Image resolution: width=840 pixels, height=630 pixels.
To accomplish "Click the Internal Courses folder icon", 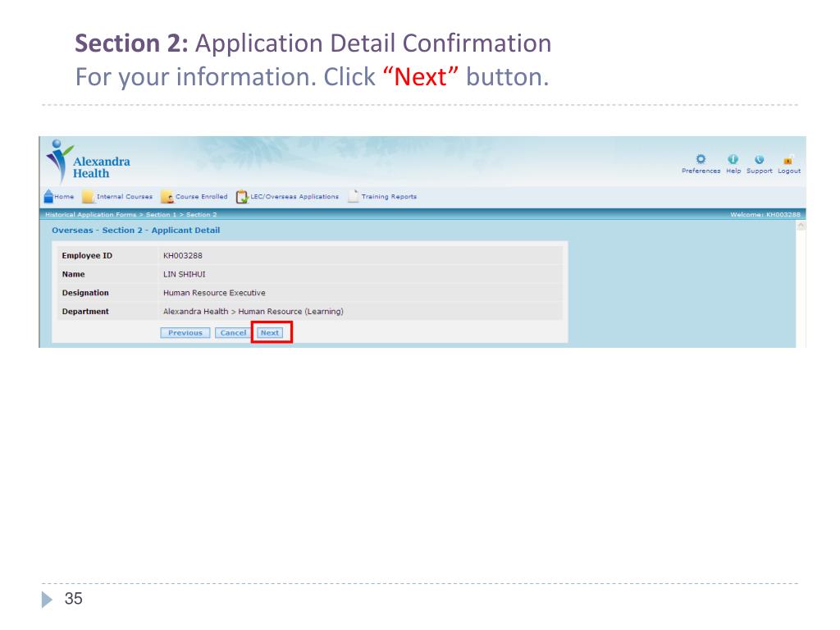I will pyautogui.click(x=88, y=197).
